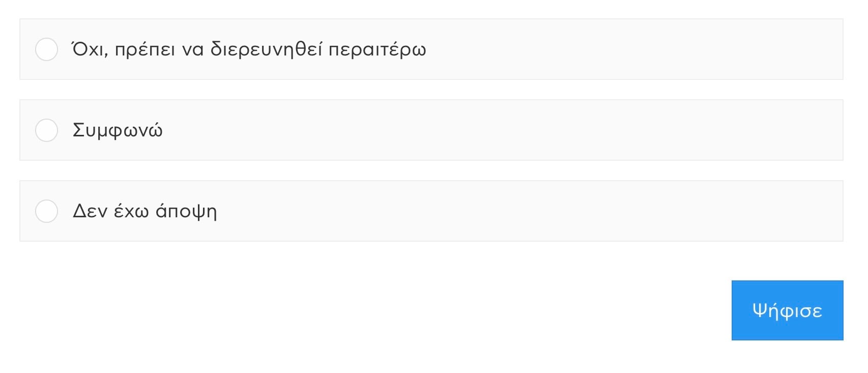Click empty space in the "Όχι, πρέπει..." option row

611,49
